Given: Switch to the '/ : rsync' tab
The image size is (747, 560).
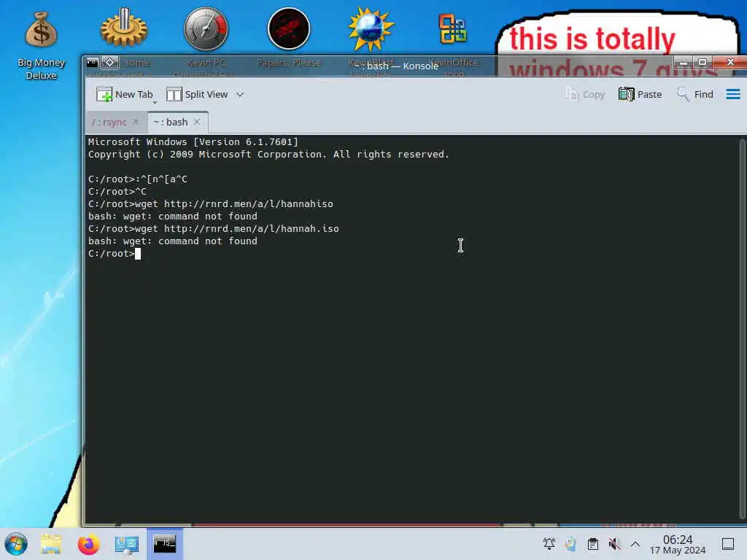Looking at the screenshot, I should pyautogui.click(x=109, y=122).
